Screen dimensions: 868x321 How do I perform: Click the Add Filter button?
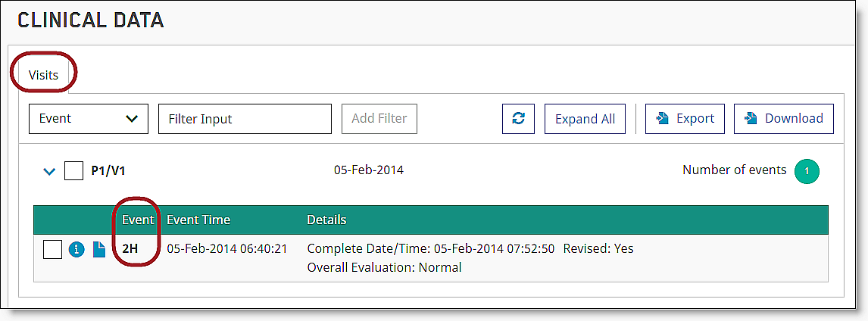(379, 118)
